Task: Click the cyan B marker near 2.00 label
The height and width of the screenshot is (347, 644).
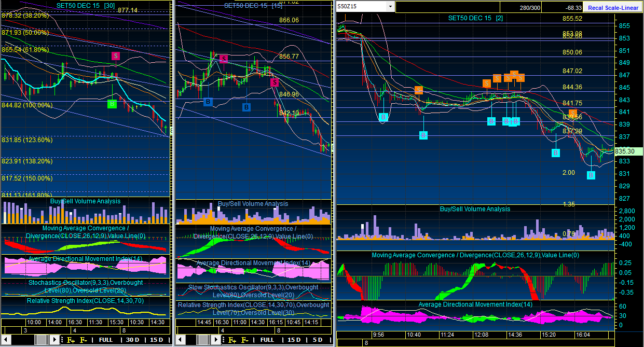Action: tap(591, 175)
